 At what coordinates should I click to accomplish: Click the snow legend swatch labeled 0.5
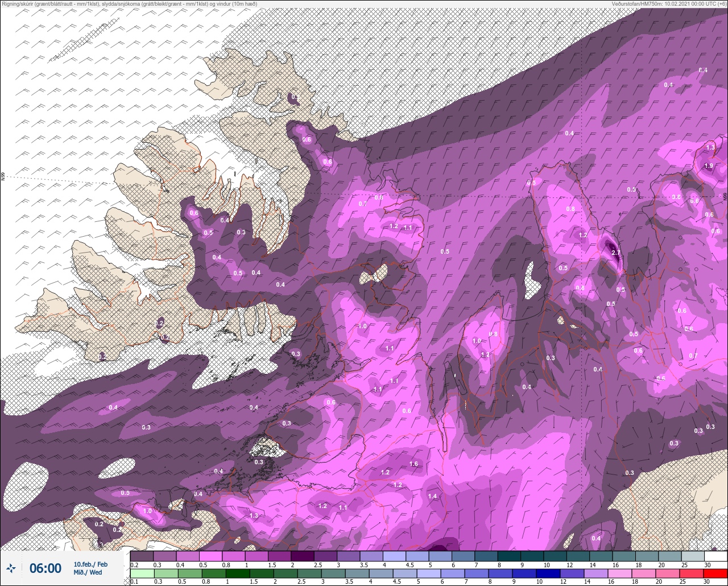[210, 556]
